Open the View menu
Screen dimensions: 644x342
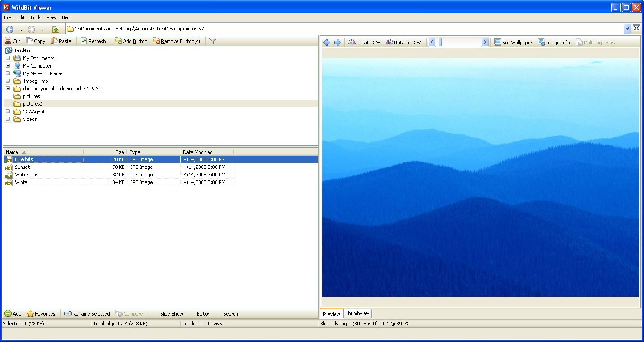51,17
